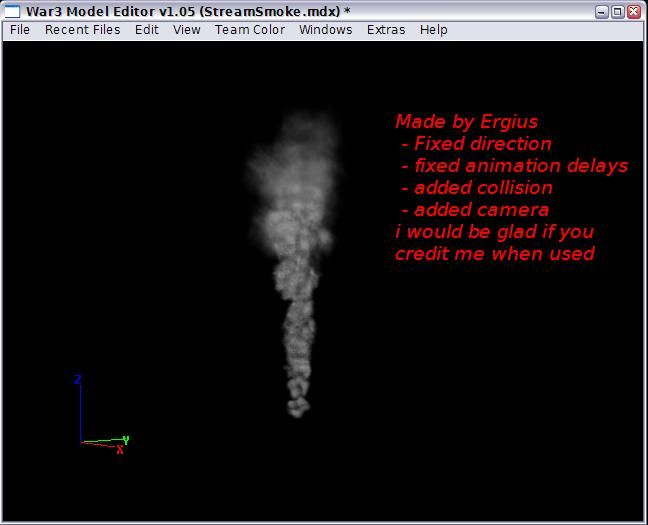Open the Help menu
648x525 pixels.
(434, 30)
